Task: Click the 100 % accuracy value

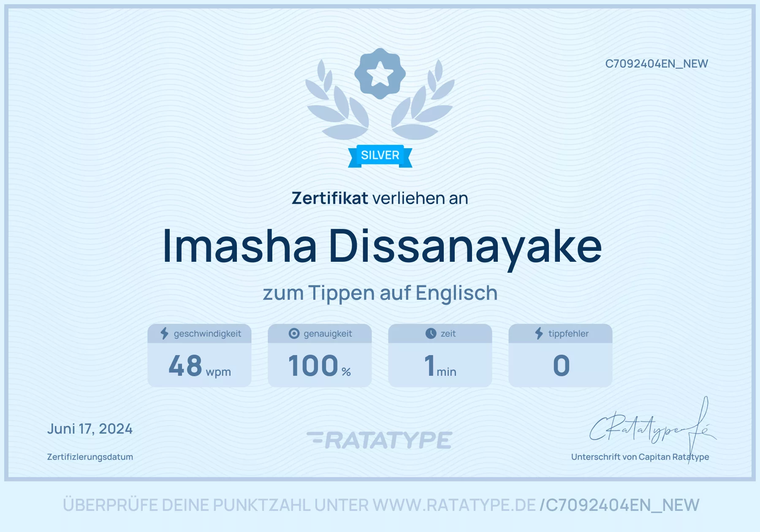Action: [x=320, y=366]
